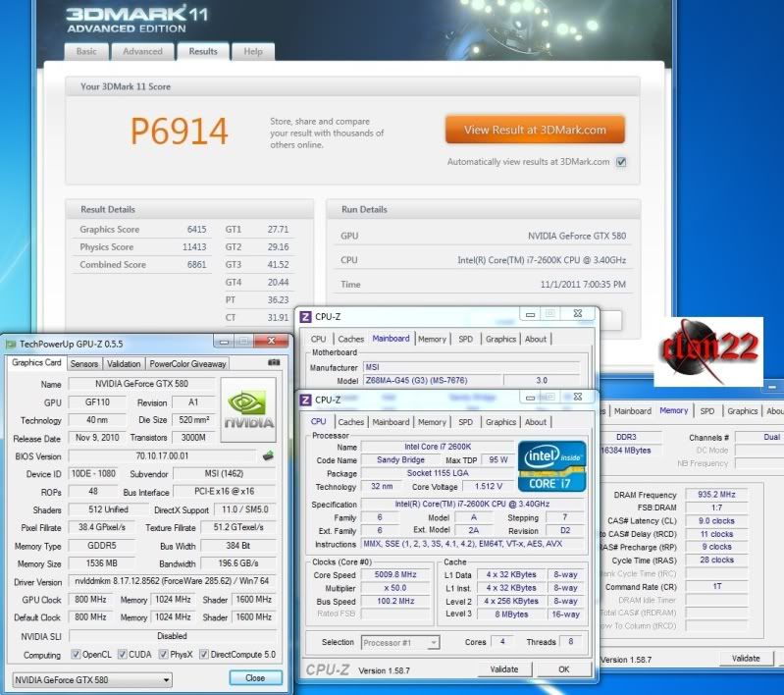This screenshot has height=695, width=784.
Task: Click the Core Voltage value 1.512 V
Action: (488, 486)
